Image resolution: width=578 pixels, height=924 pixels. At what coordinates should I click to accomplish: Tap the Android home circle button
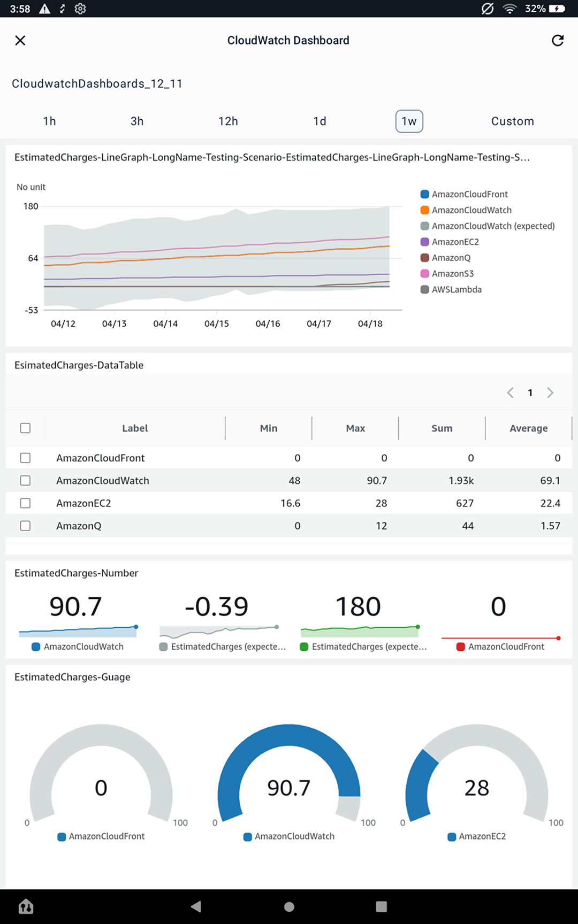point(289,906)
